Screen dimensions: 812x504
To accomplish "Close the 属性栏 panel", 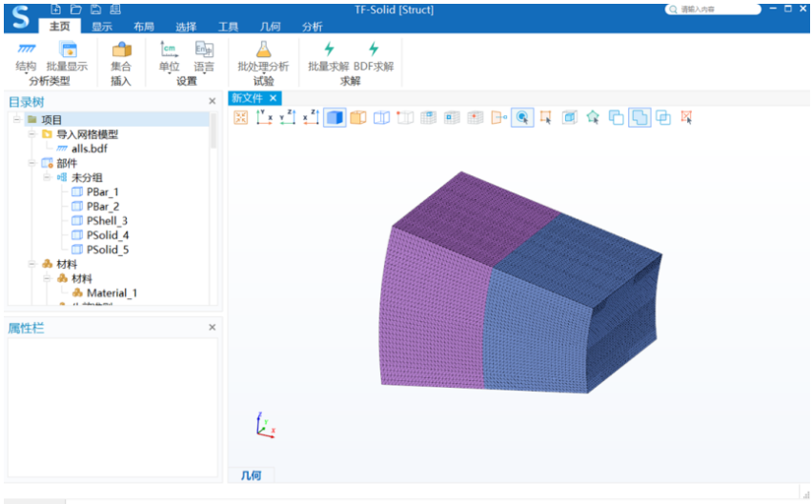I will coord(212,327).
